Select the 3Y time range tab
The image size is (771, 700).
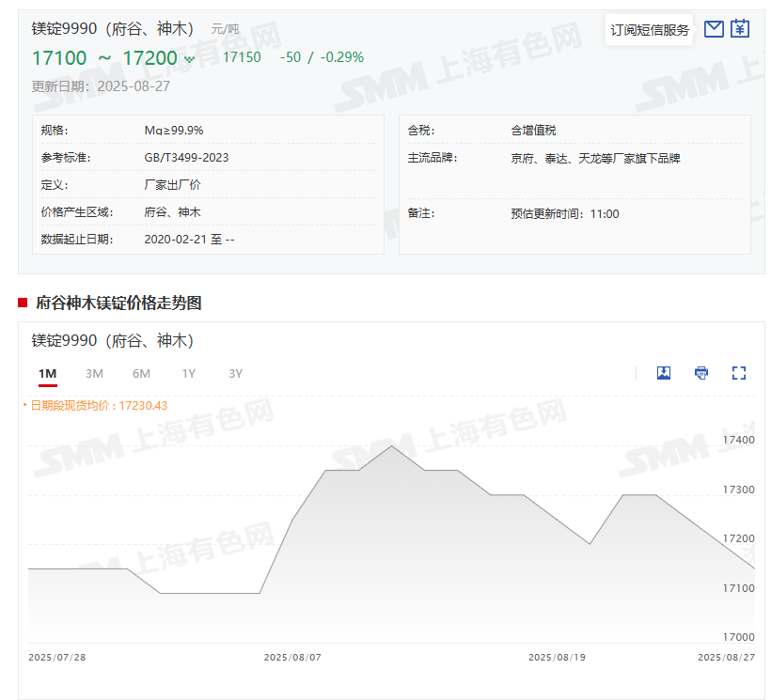pos(235,374)
